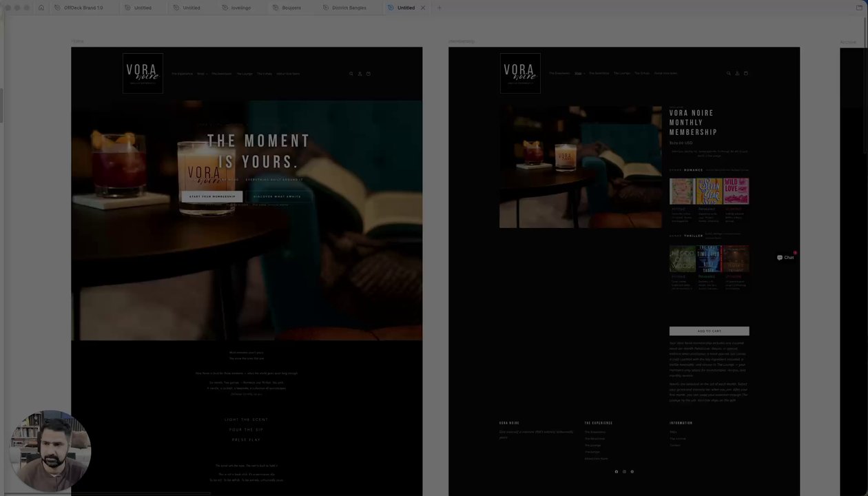Close the active Untitled tab
This screenshot has width=868, height=496.
423,8
